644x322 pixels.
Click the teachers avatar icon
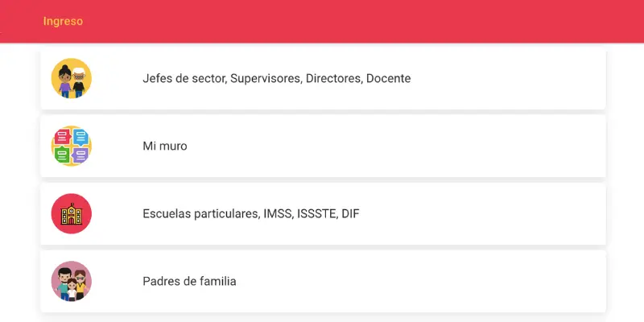click(71, 79)
